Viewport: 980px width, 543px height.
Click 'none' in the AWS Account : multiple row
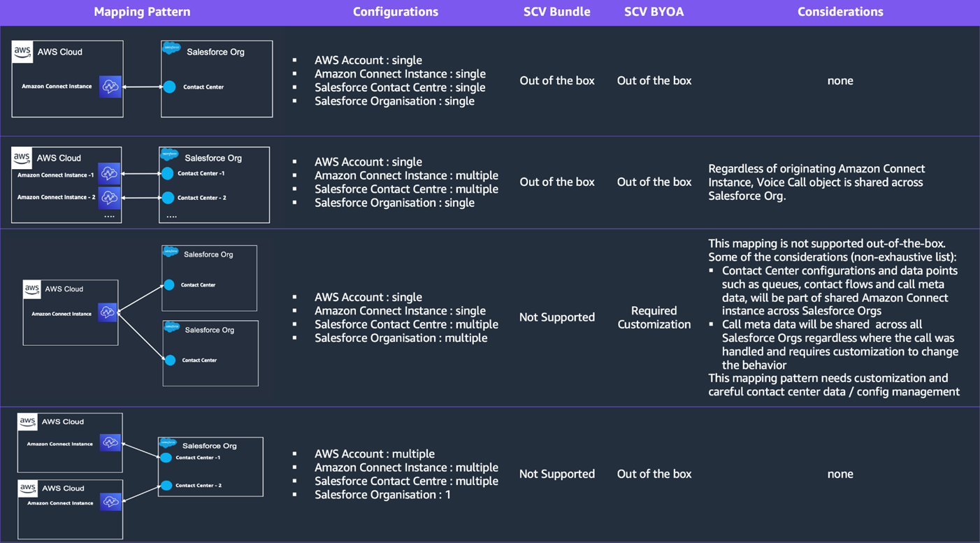tap(840, 474)
